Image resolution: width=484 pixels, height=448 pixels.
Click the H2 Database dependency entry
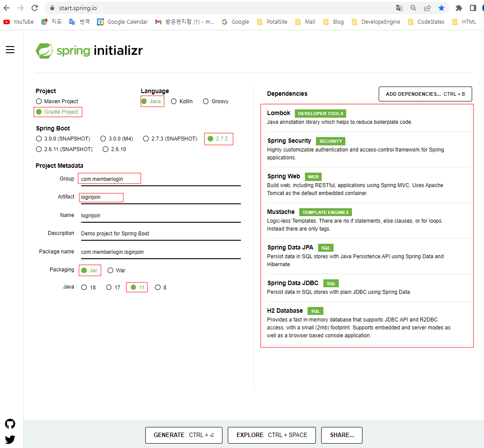(369, 323)
